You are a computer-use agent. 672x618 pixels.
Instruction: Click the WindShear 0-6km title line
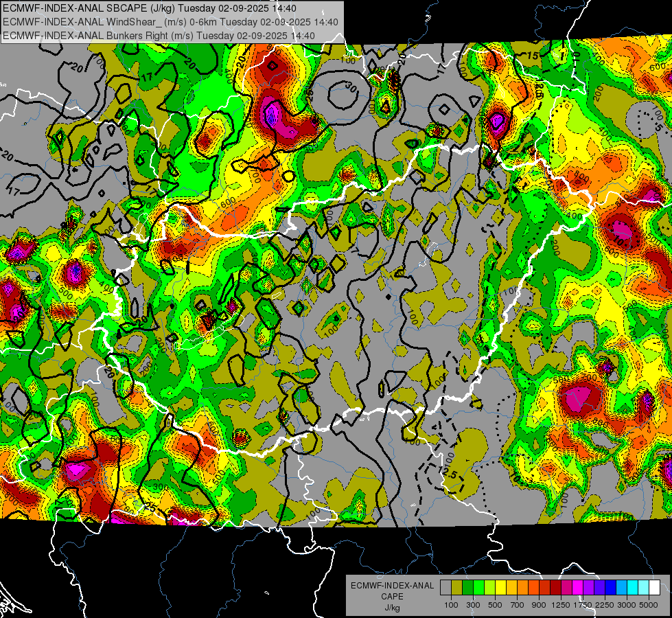170,22
